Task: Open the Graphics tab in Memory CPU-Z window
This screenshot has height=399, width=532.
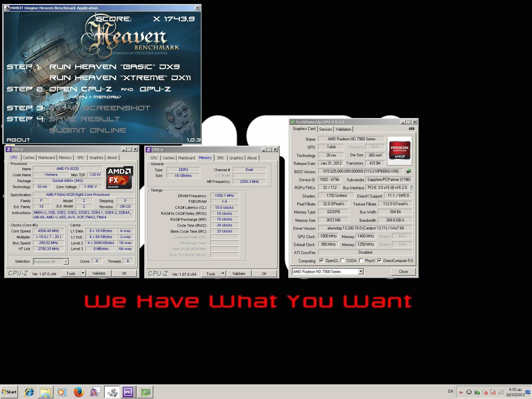Action: pyautogui.click(x=236, y=158)
